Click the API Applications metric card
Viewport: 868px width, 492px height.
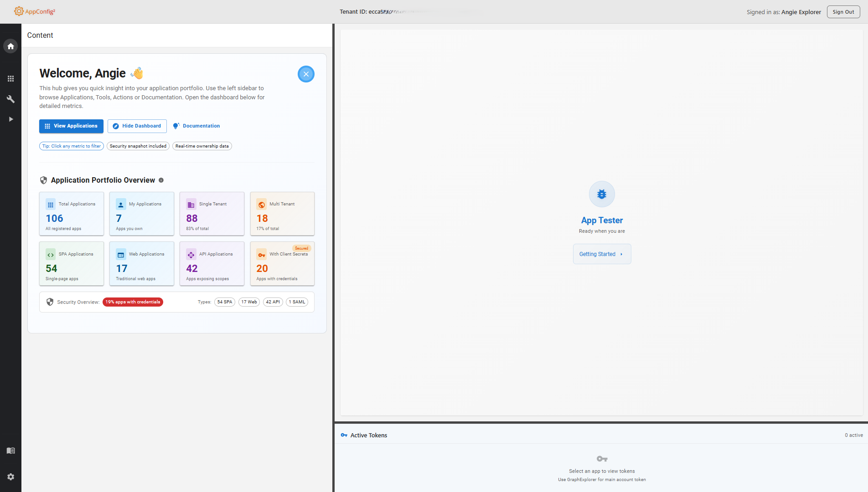[x=212, y=264]
